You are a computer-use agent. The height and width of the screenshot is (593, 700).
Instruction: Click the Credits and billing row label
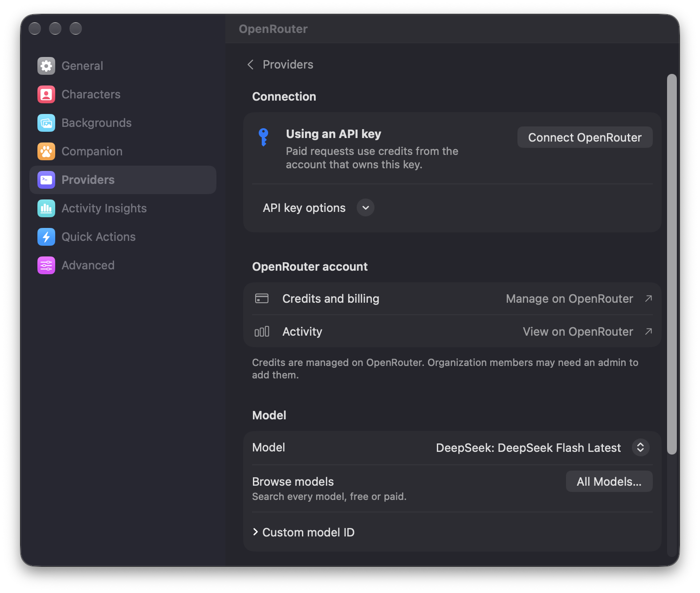pos(331,299)
